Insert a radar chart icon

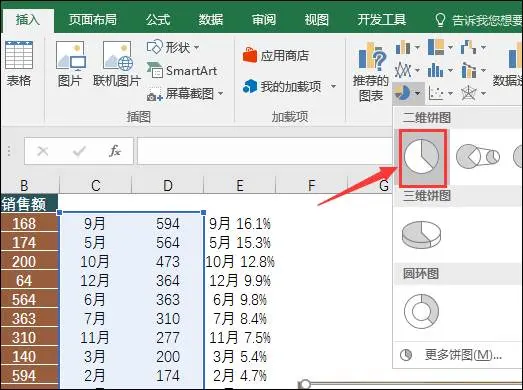coord(469,93)
